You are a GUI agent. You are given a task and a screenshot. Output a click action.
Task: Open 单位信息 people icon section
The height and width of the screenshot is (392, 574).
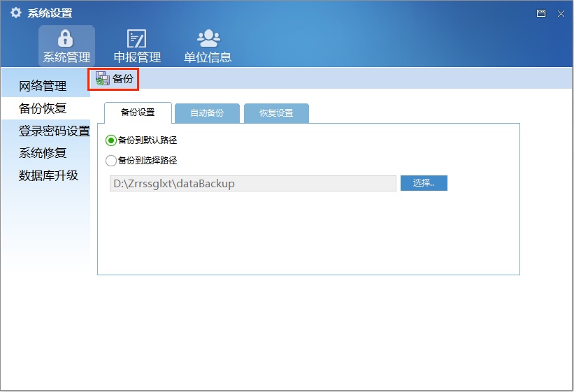208,46
